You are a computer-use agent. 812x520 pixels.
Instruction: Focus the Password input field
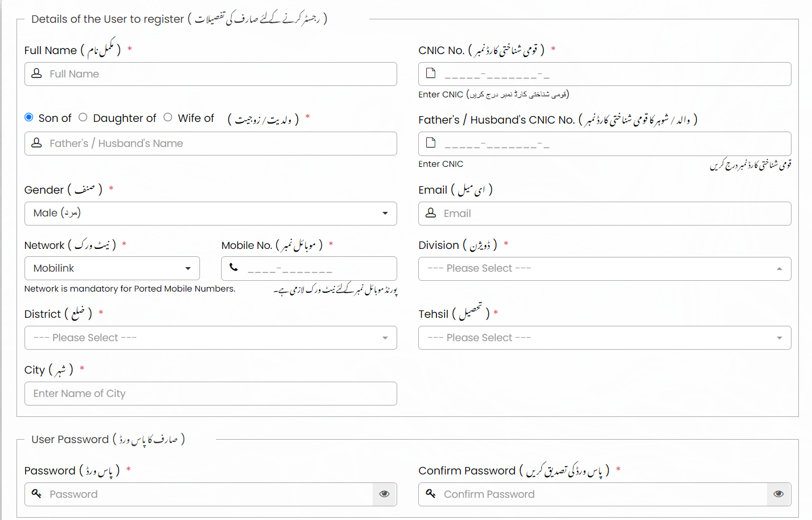[x=199, y=494]
